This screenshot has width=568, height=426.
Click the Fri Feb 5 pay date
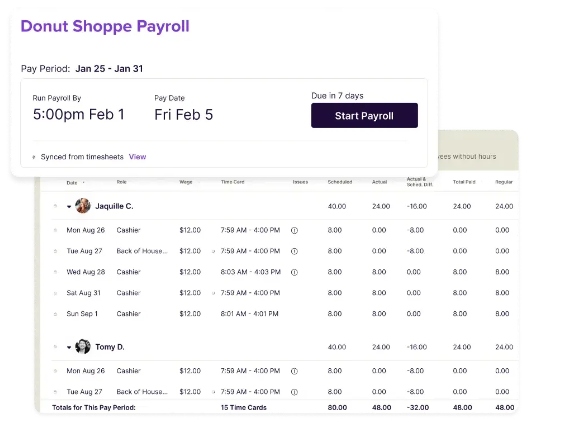coord(184,115)
